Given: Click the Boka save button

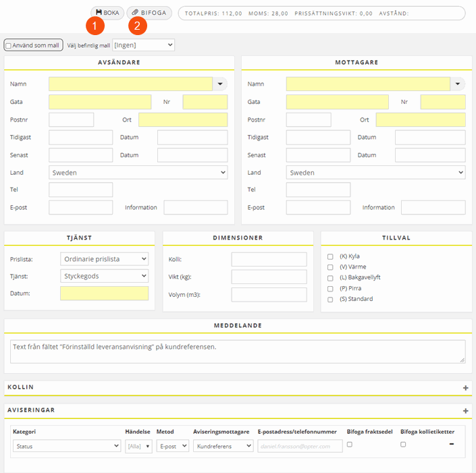Looking at the screenshot, I should point(107,13).
